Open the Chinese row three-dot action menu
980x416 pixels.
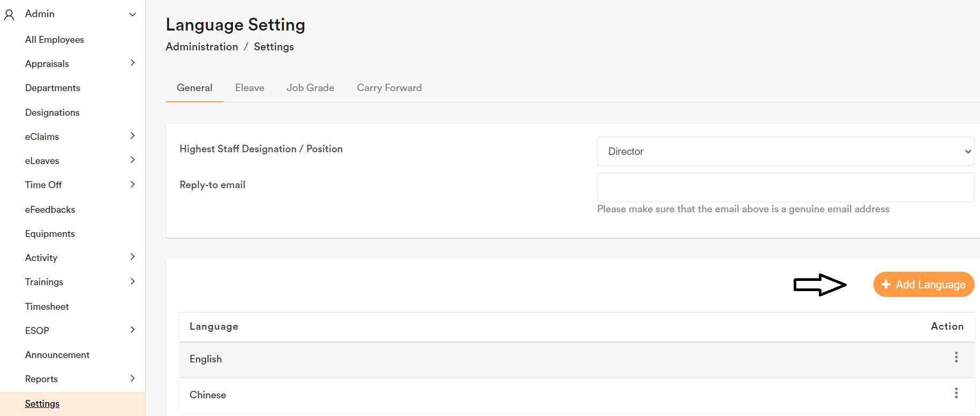point(956,393)
